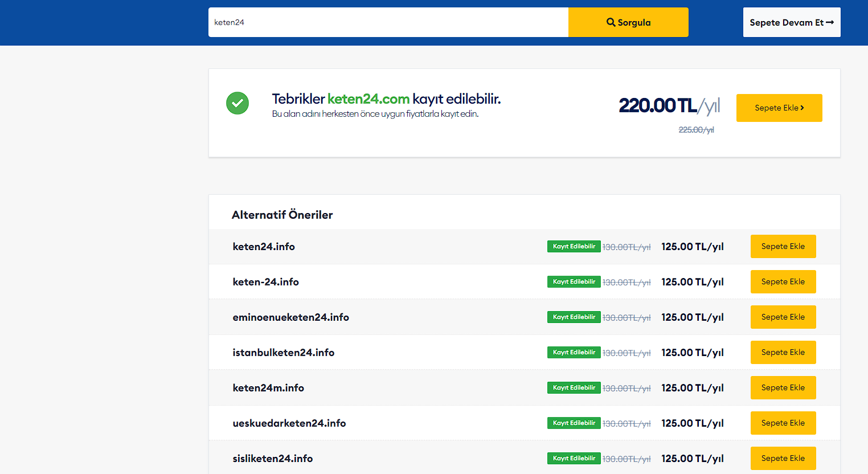
Task: Click the Sorgula search button
Action: coord(628,22)
